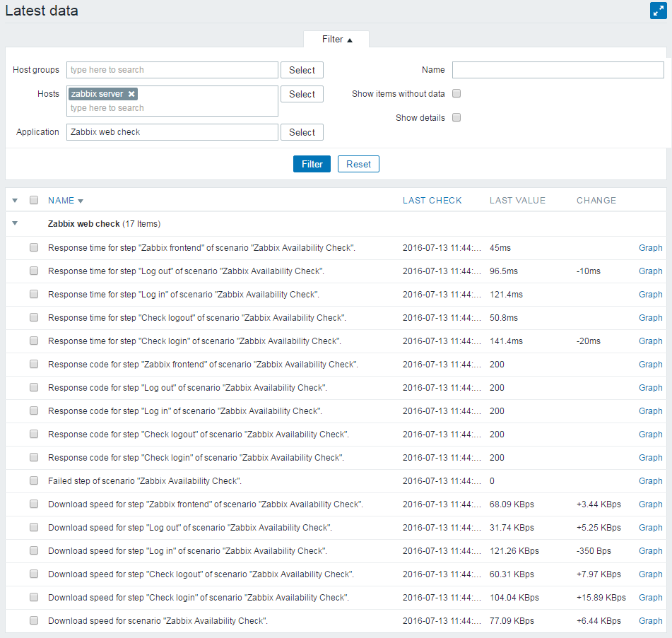This screenshot has height=638, width=672.
Task: Open Graph for Response code "Check login"
Action: tap(650, 458)
